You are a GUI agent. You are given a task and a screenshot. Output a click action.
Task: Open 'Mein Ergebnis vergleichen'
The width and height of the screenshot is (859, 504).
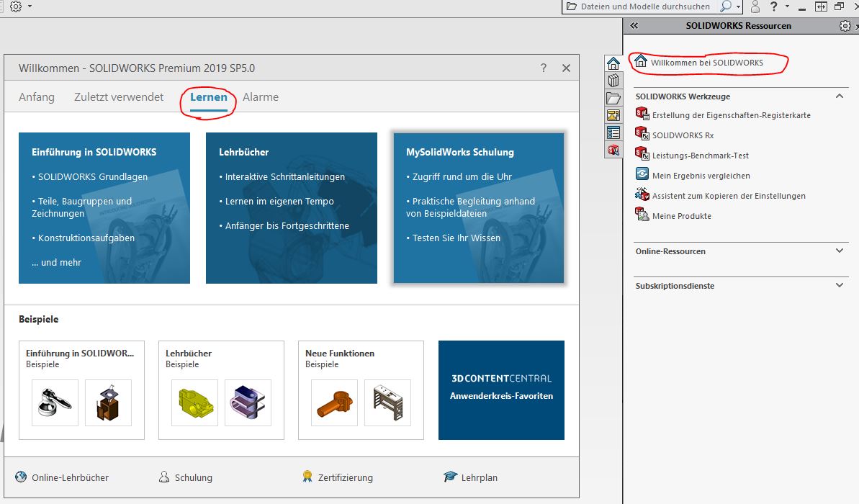tap(701, 176)
